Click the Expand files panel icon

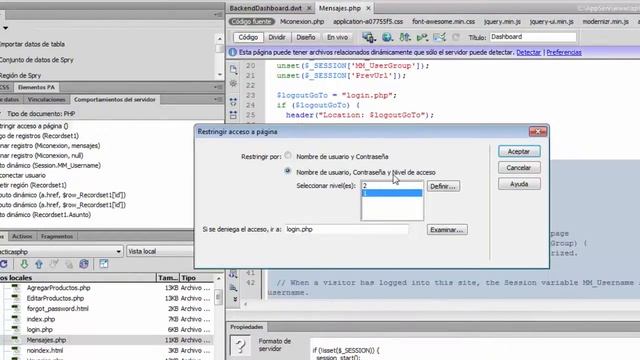click(x=104, y=264)
